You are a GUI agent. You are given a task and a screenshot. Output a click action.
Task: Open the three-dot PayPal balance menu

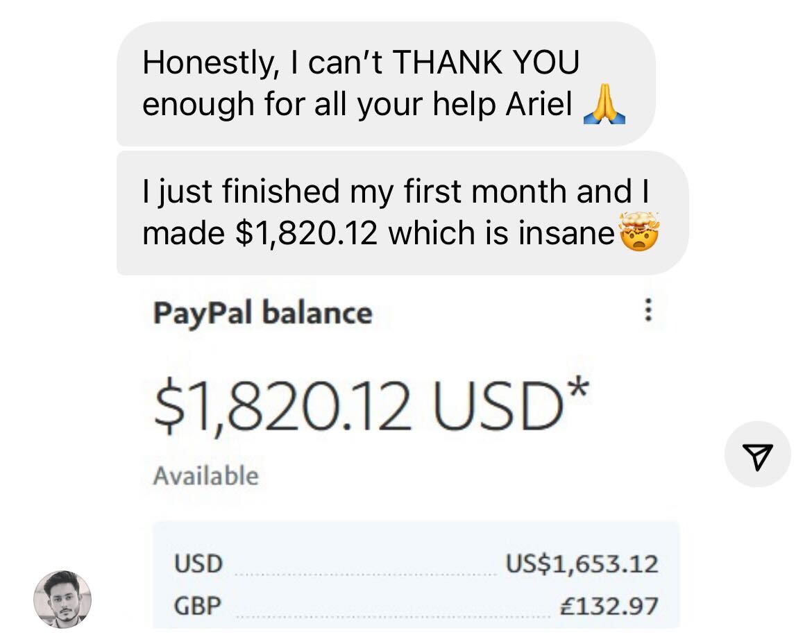point(648,310)
